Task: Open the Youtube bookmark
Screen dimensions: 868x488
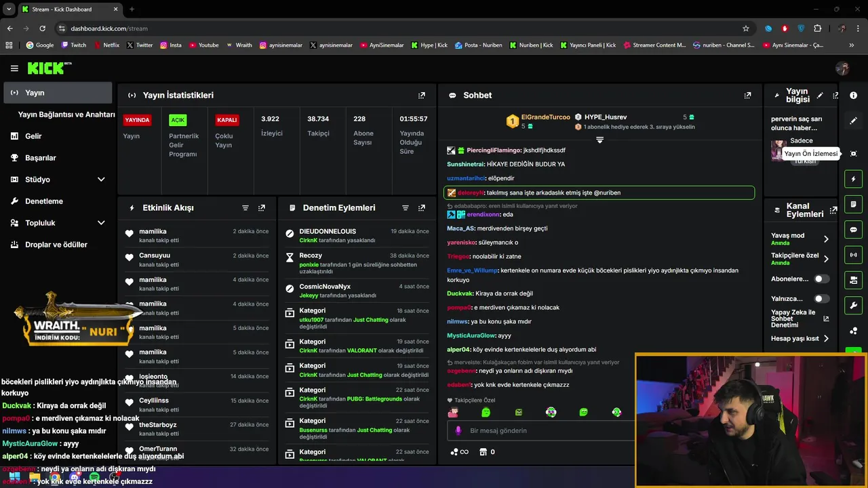Action: coord(203,45)
